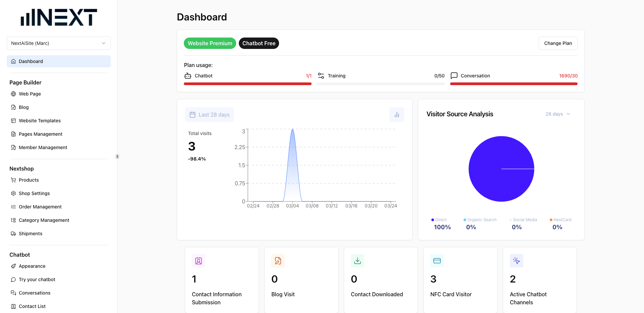This screenshot has width=644, height=313.
Task: Select the Web Page icon in Page Builder
Action: click(13, 94)
